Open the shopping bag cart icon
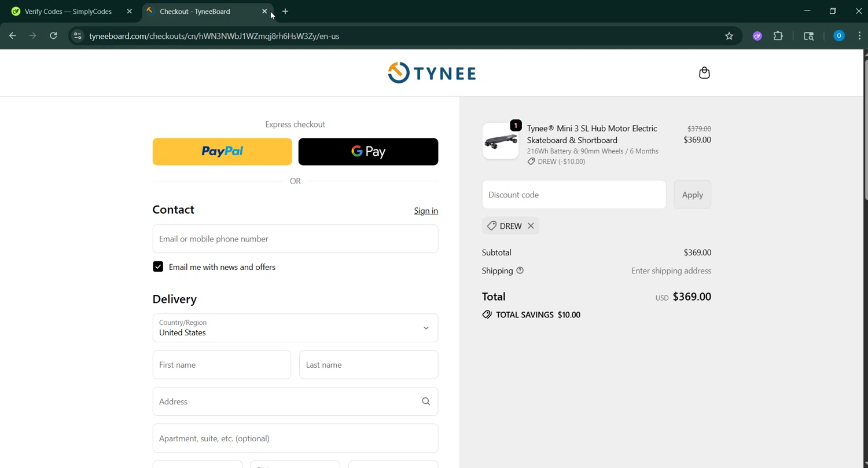 [x=704, y=73]
